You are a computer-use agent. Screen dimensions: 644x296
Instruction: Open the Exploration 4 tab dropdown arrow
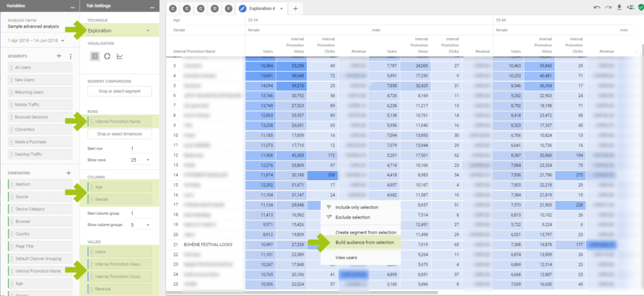pyautogui.click(x=280, y=9)
